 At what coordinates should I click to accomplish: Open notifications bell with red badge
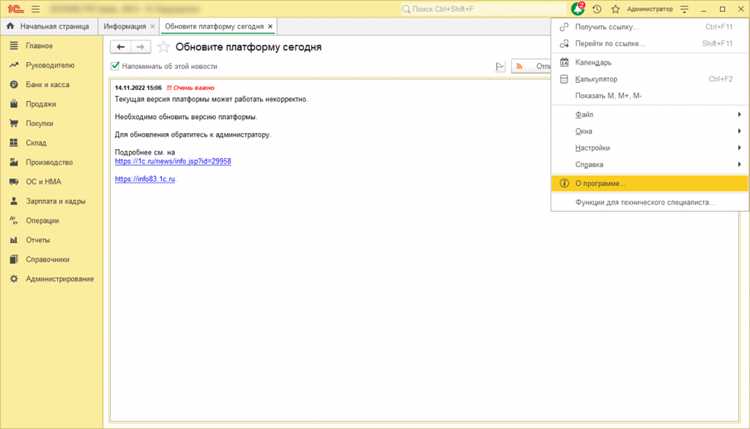coord(578,9)
